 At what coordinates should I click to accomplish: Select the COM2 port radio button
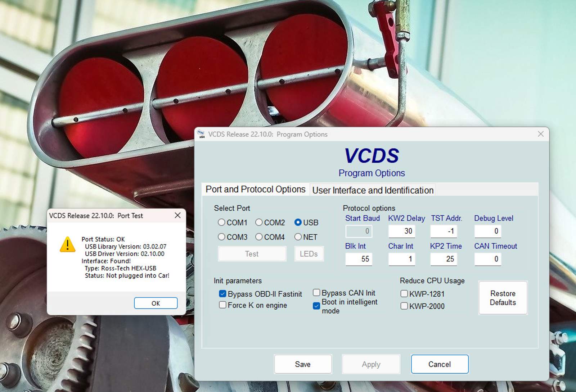(x=259, y=222)
